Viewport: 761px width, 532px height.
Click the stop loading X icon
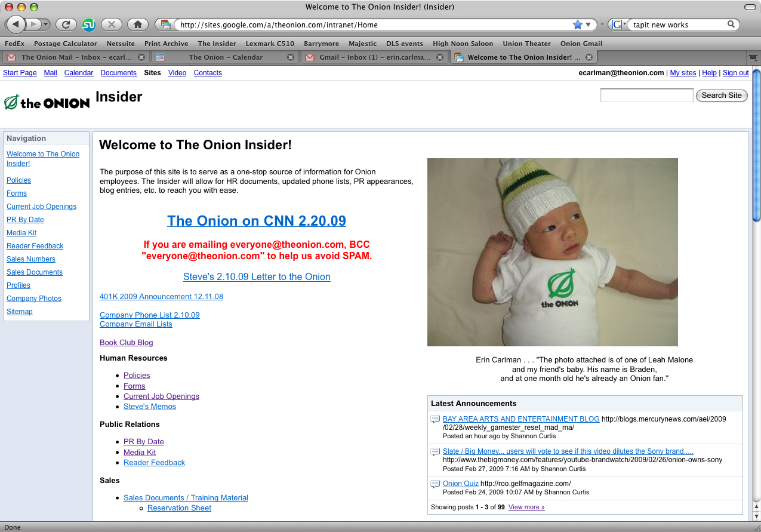(112, 24)
